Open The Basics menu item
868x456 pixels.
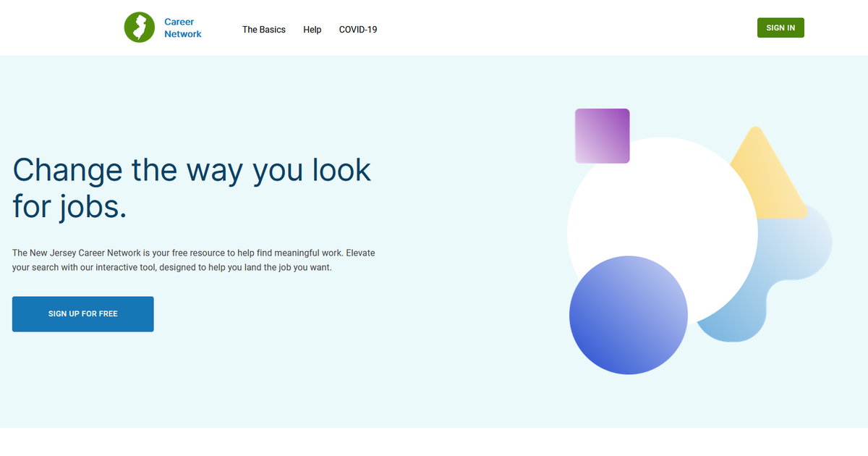pos(263,30)
